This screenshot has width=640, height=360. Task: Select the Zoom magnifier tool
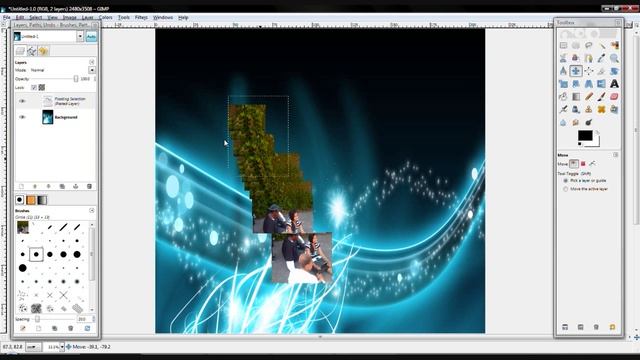(614, 58)
